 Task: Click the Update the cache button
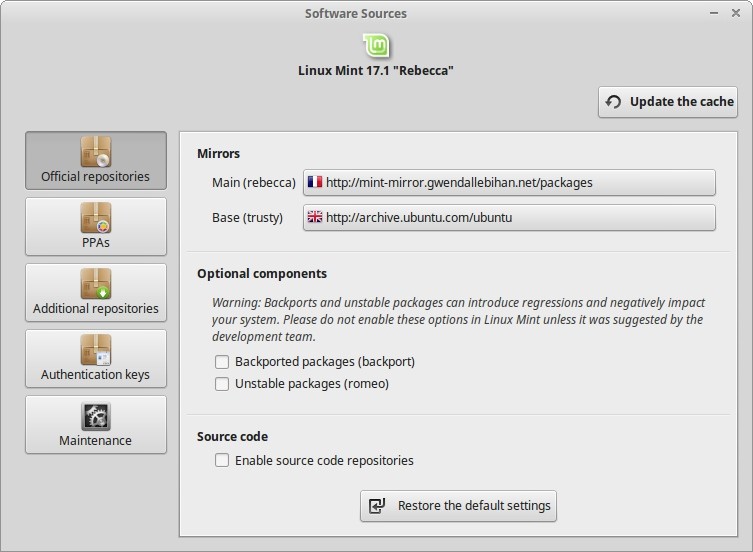click(668, 102)
